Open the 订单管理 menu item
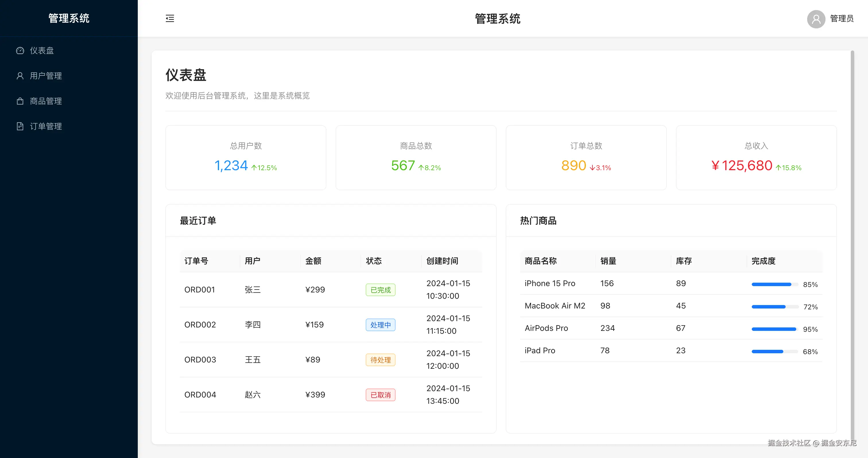Image resolution: width=868 pixels, height=458 pixels. coord(46,126)
